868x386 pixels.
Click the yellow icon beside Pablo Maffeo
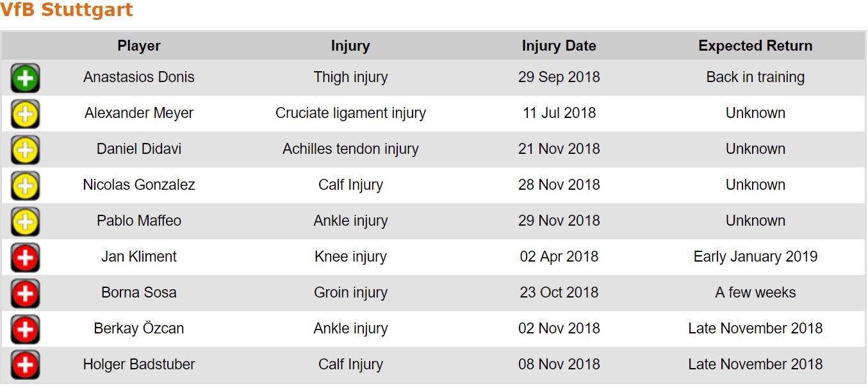pos(25,222)
